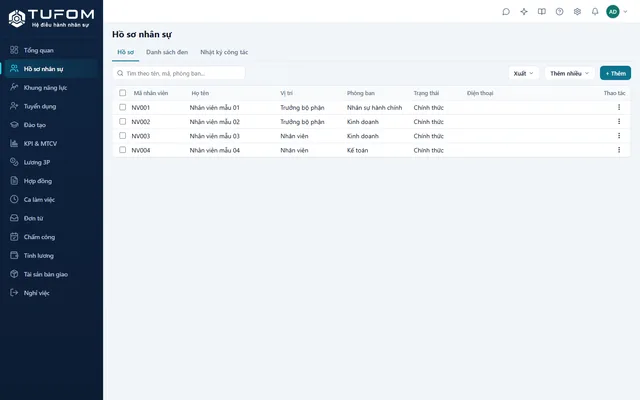
Task: Check the NV004 row checkbox
Action: coord(122,150)
